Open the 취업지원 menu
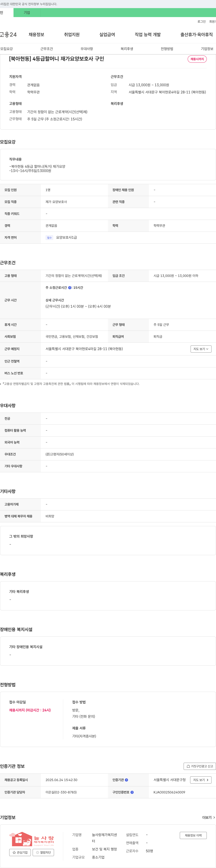This screenshot has height=868, width=216. (72, 34)
